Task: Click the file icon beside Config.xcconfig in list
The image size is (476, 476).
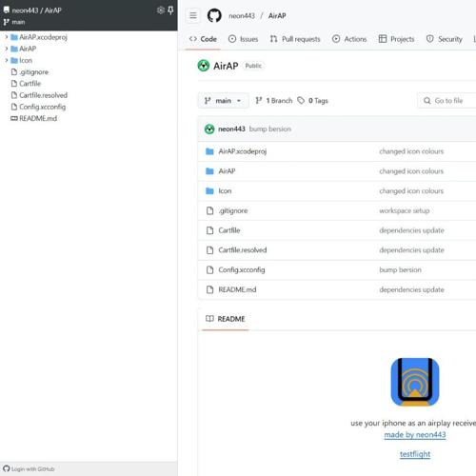Action: (209, 269)
